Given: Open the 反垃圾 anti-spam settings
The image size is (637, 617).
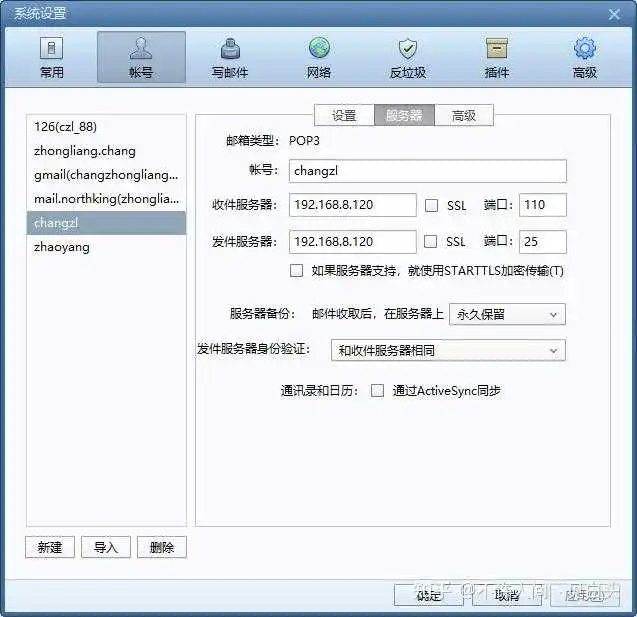Looking at the screenshot, I should (x=408, y=57).
